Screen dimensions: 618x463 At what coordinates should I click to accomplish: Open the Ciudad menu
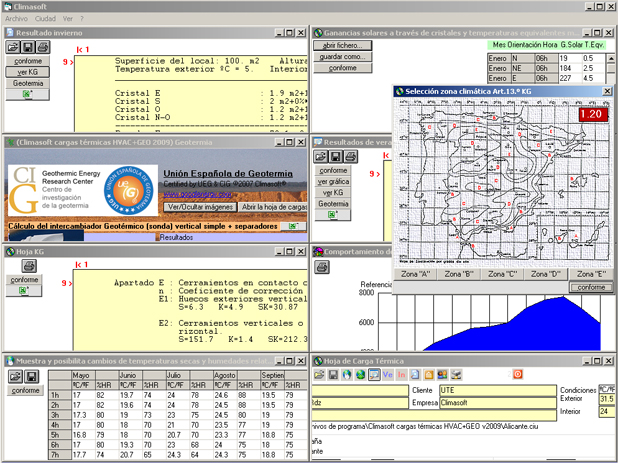[45, 19]
